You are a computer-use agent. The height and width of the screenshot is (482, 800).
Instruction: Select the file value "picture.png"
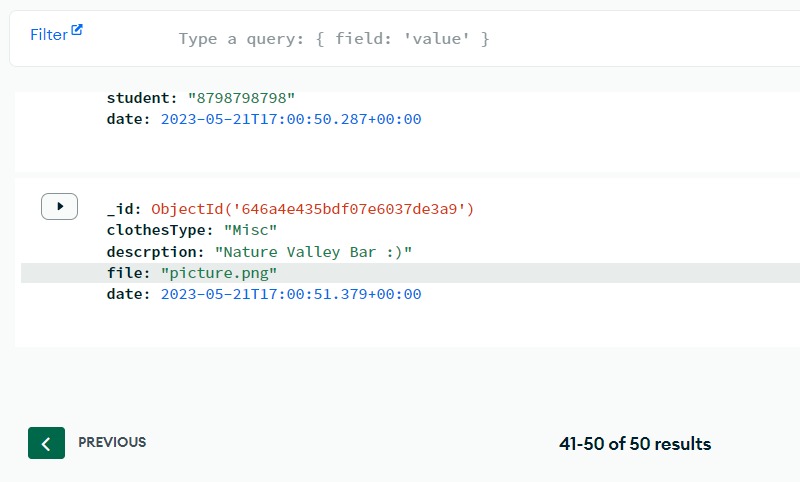pos(219,273)
